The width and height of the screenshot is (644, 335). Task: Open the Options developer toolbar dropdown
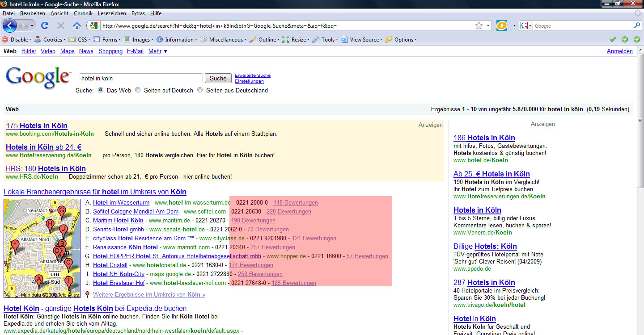coord(401,39)
